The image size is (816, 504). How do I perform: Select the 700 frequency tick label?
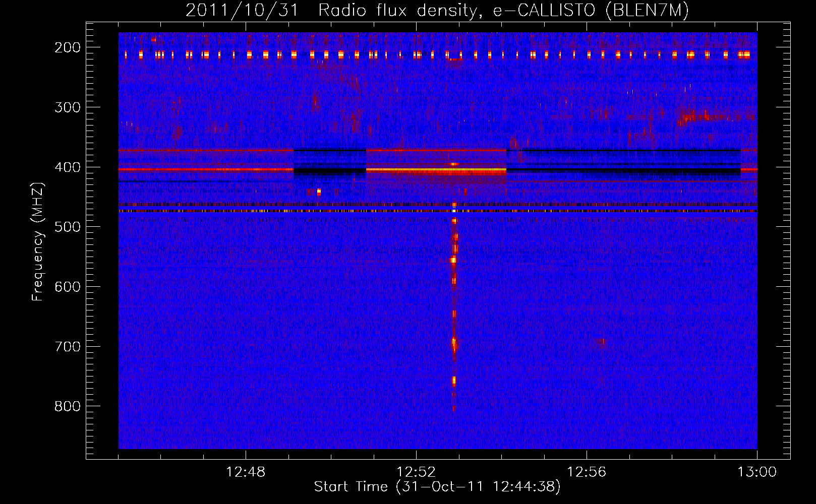[x=68, y=347]
